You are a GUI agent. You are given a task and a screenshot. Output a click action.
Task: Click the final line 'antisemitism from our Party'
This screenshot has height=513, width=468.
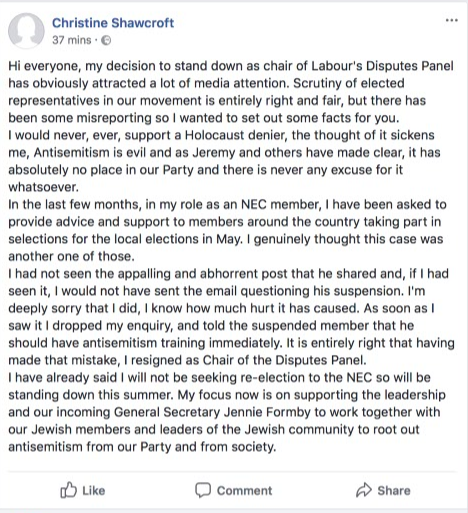pos(142,447)
